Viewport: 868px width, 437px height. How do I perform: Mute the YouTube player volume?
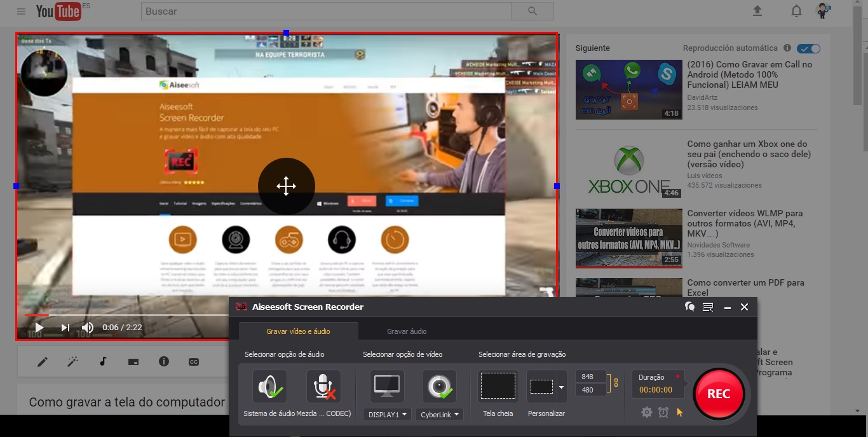pyautogui.click(x=88, y=328)
